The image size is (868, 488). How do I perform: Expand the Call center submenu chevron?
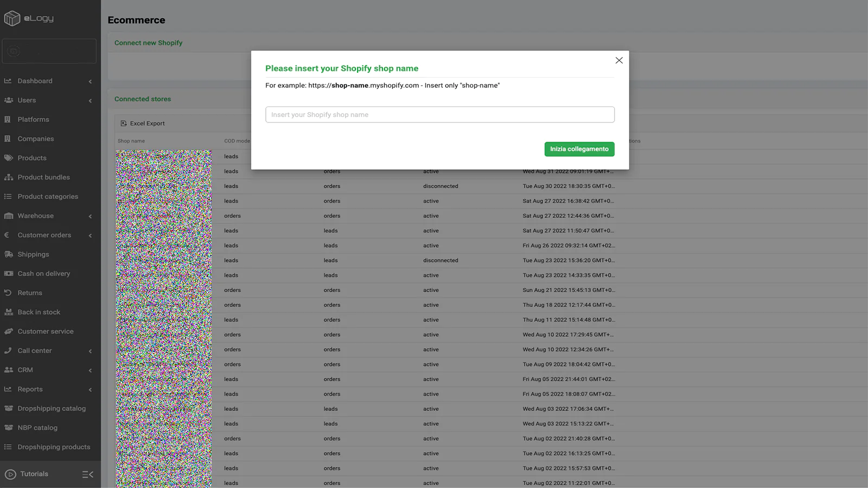point(90,351)
